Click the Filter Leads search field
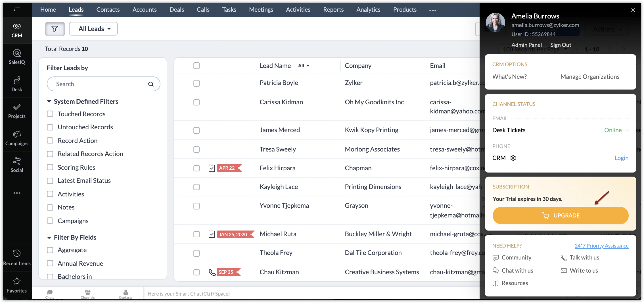 click(x=104, y=84)
